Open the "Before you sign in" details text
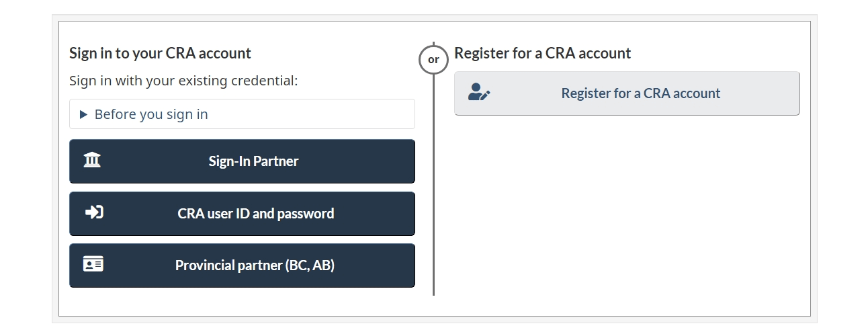 pyautogui.click(x=151, y=114)
